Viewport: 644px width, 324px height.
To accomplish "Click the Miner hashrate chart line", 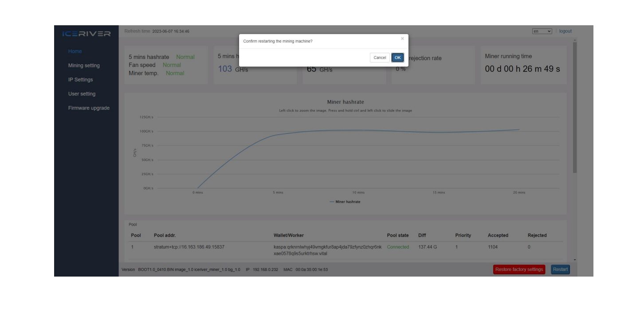I will point(355,130).
